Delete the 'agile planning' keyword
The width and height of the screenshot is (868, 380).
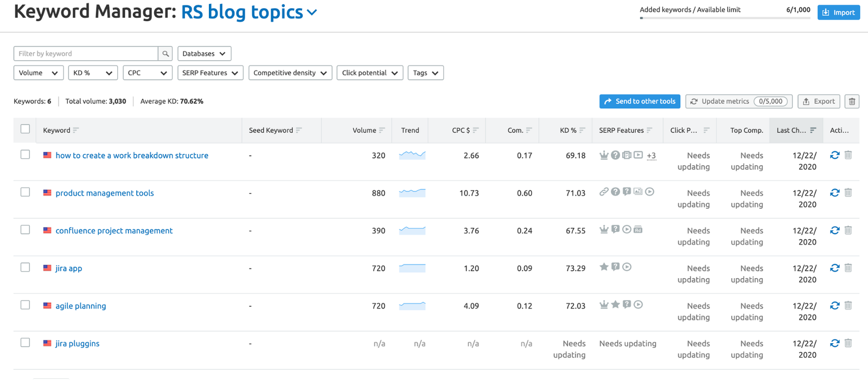tap(848, 306)
